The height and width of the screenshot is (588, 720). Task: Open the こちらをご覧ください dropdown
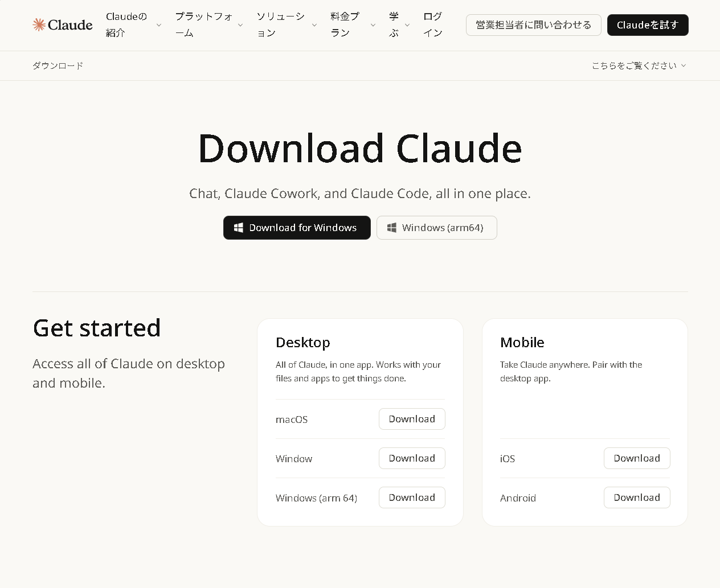coord(638,65)
